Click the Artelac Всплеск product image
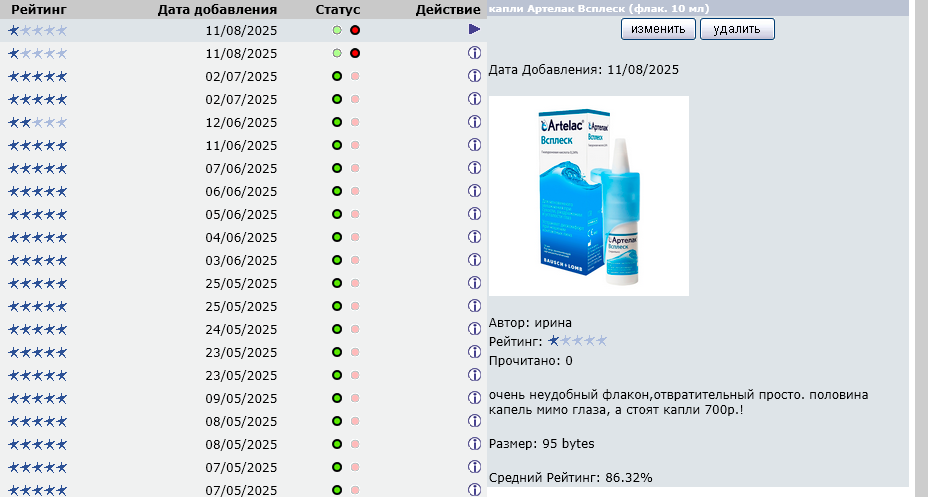The height and width of the screenshot is (497, 928). point(588,196)
